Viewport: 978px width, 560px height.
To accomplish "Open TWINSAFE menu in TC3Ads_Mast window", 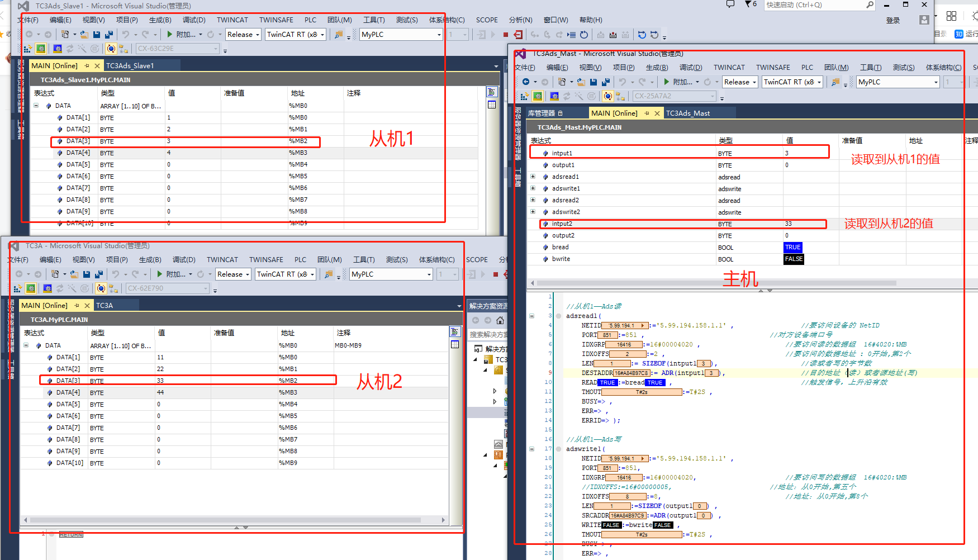I will 773,68.
